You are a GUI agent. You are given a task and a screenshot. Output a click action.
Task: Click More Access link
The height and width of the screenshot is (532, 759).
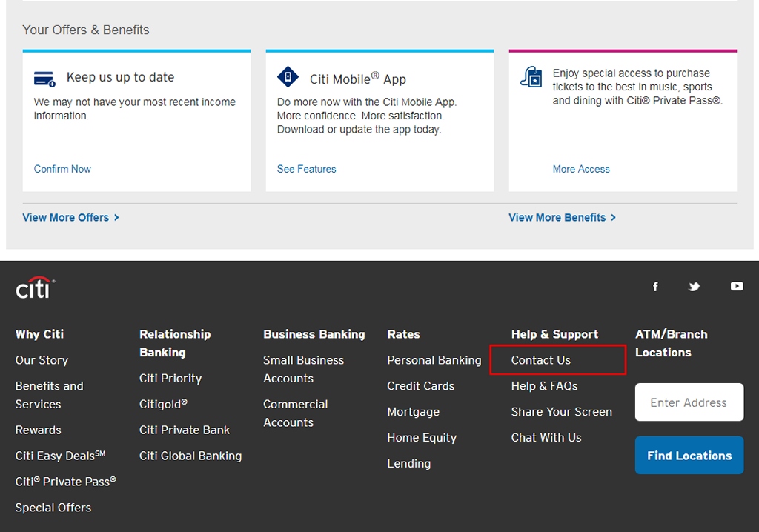[581, 169]
